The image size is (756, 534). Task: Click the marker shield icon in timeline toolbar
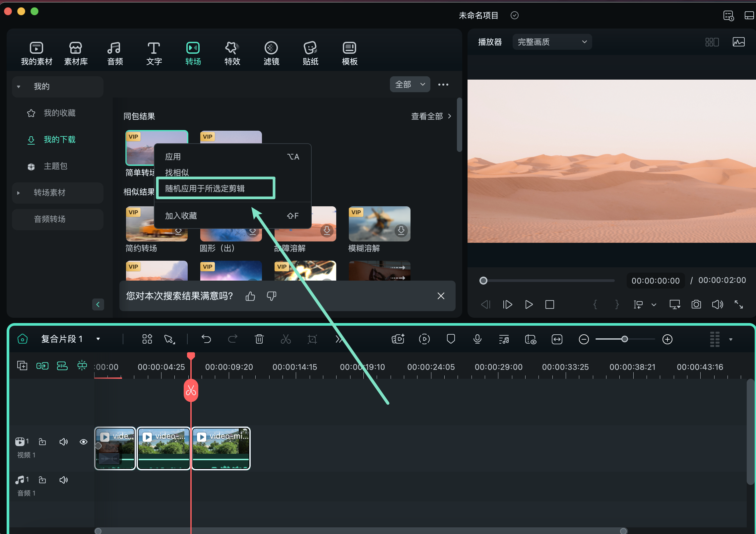point(451,339)
